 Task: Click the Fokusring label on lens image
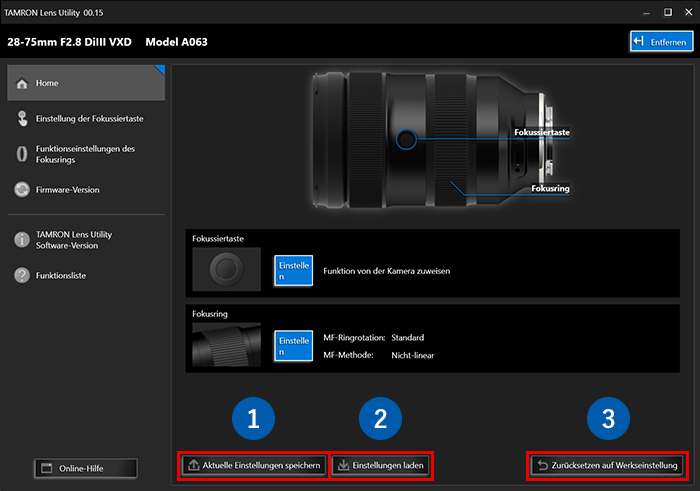[550, 188]
